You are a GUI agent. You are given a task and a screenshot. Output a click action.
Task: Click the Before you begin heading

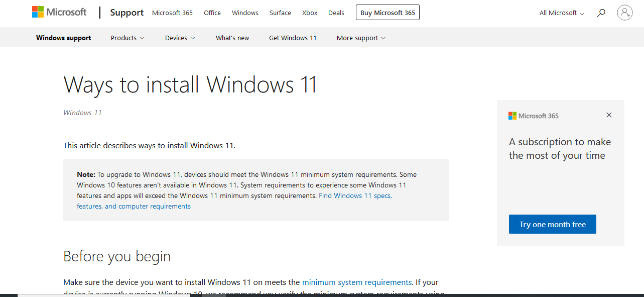(117, 256)
